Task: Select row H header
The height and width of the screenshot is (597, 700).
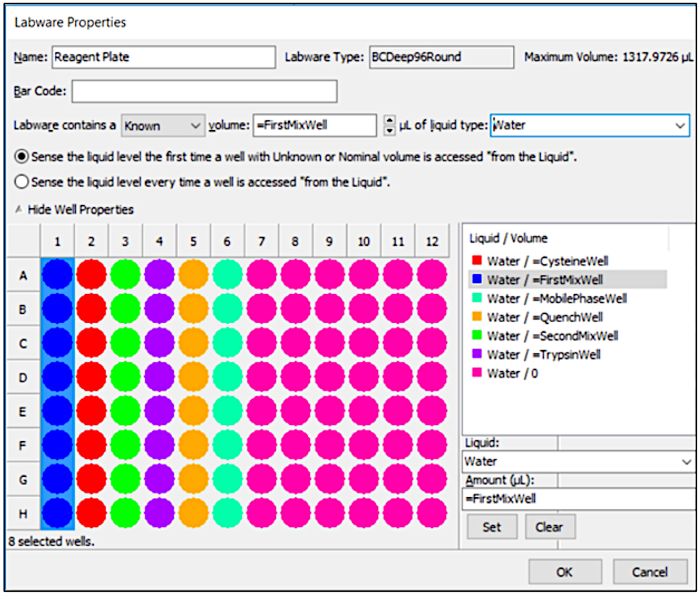Action: (x=23, y=514)
